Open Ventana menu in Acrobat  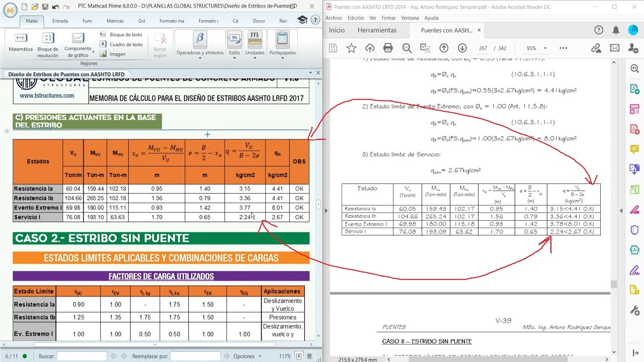pos(410,18)
